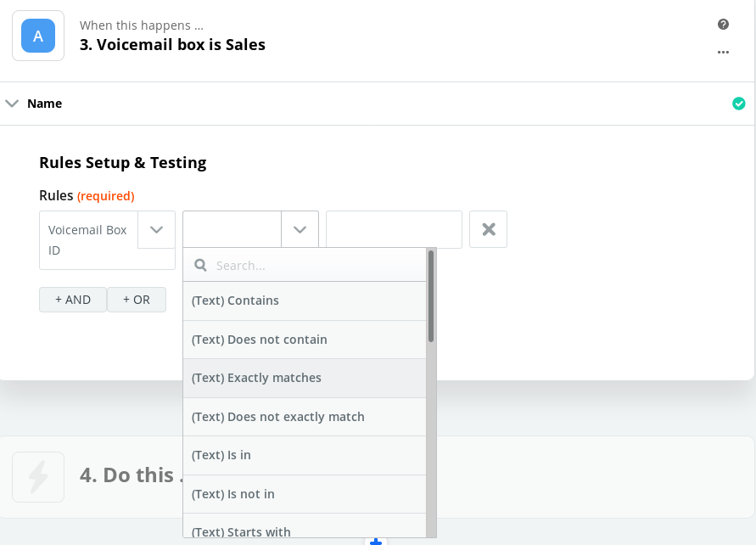Focus the rule value input field
This screenshot has height=545, width=756.
[x=394, y=229]
